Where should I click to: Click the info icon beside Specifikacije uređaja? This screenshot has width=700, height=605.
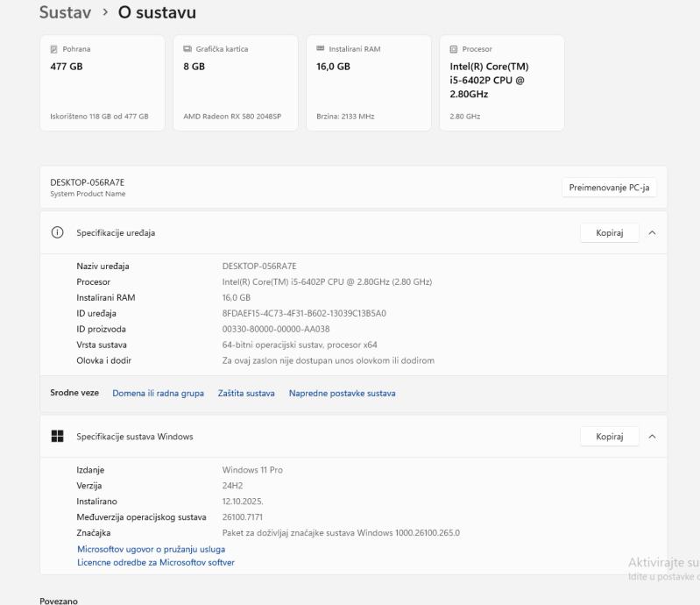coord(58,233)
